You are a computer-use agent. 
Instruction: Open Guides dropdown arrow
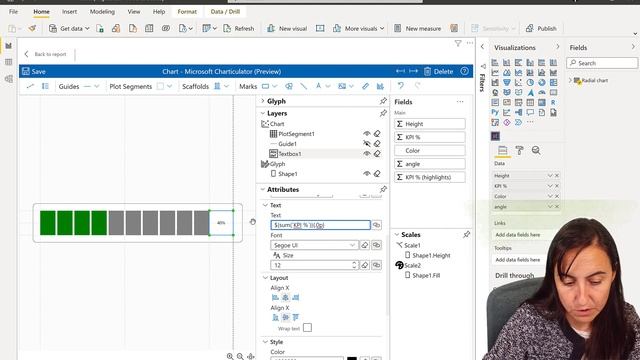96,86
